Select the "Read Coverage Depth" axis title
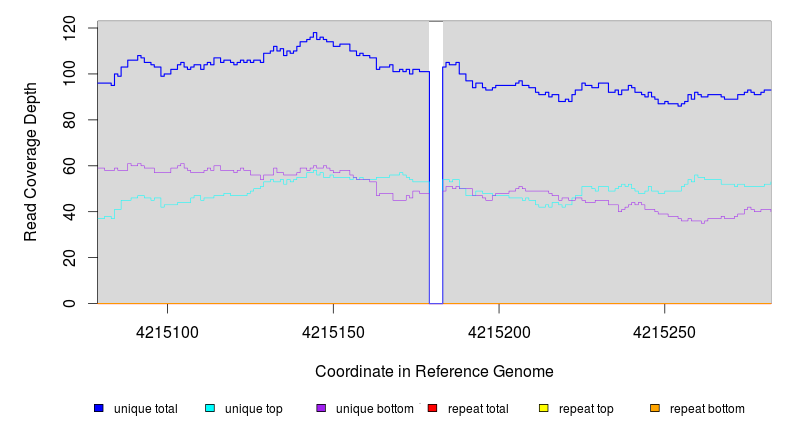The height and width of the screenshot is (432, 792). (31, 162)
